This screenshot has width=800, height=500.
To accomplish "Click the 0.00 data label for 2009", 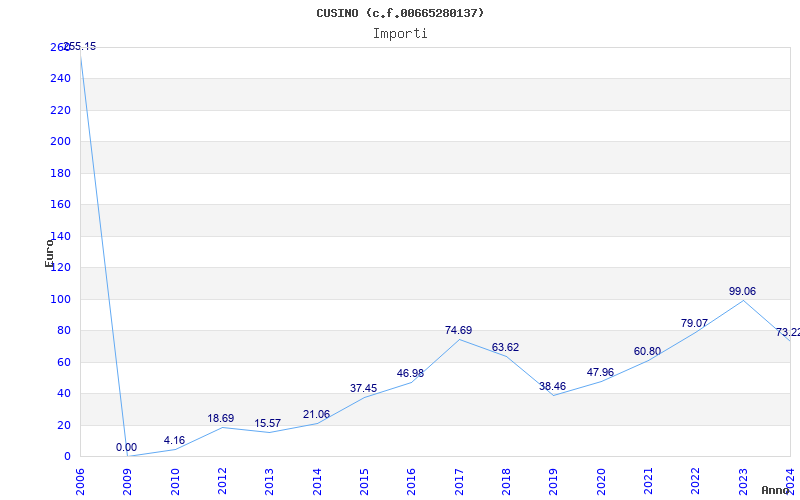I will [x=127, y=447].
